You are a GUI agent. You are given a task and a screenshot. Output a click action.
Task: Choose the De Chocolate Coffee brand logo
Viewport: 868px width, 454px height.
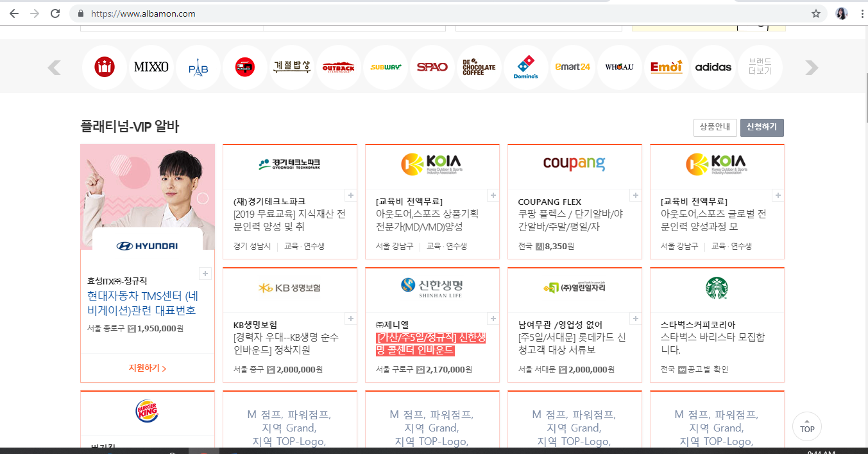(479, 67)
